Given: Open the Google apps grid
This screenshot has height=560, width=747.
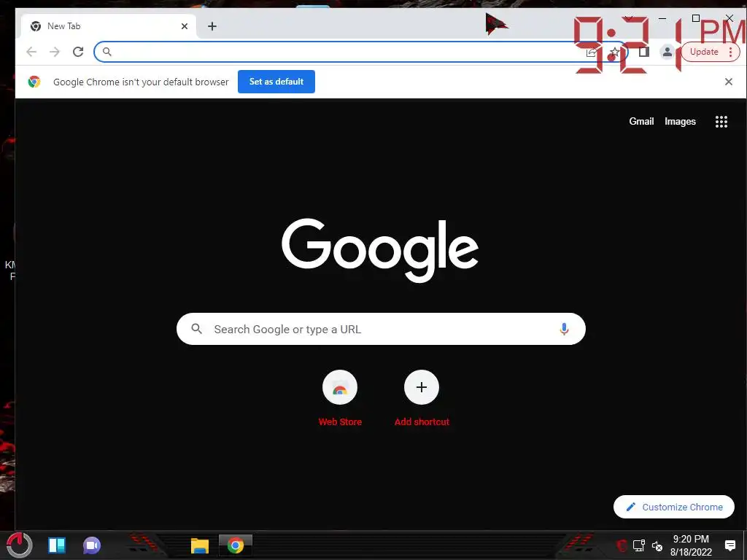Looking at the screenshot, I should (x=721, y=122).
